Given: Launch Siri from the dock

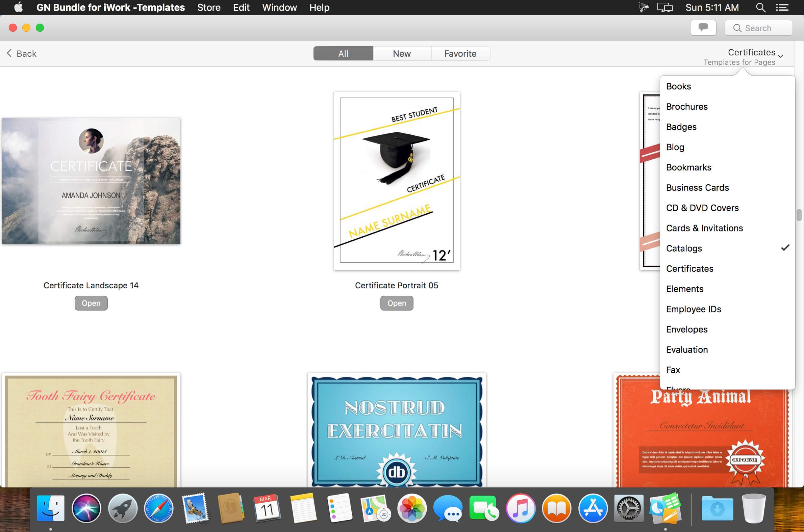Looking at the screenshot, I should pos(86,508).
